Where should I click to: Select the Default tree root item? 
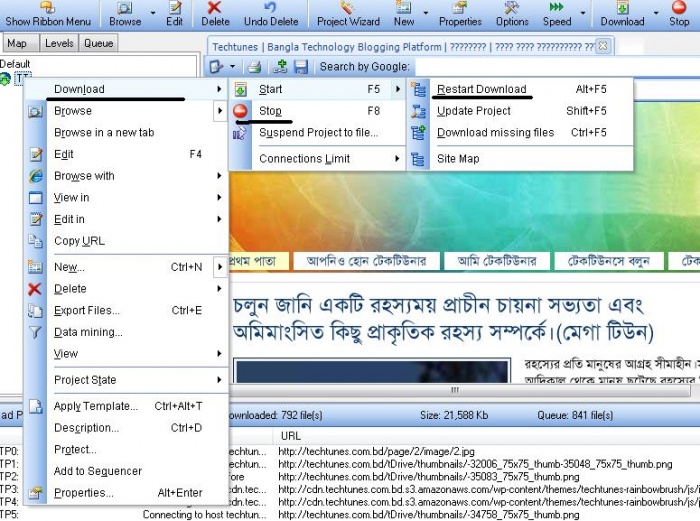click(15, 64)
